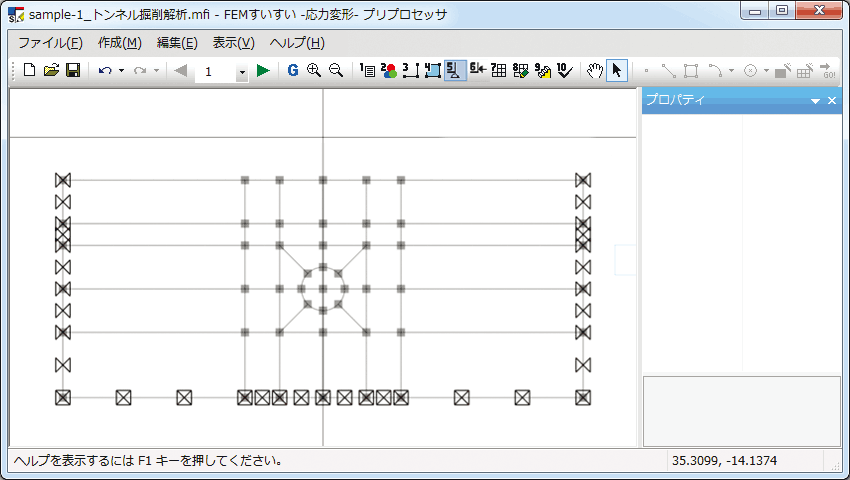Open the ファイル(F) menu

[x=50, y=43]
